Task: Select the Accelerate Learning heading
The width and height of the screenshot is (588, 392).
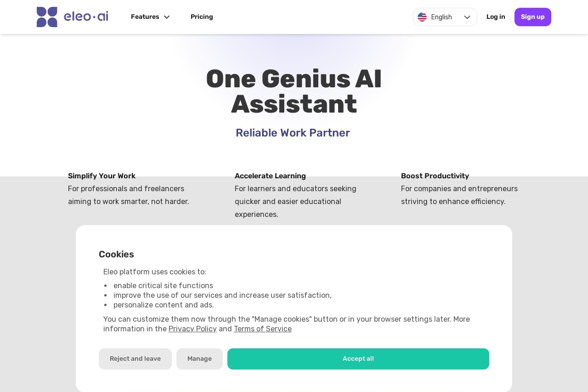Action: point(270,176)
